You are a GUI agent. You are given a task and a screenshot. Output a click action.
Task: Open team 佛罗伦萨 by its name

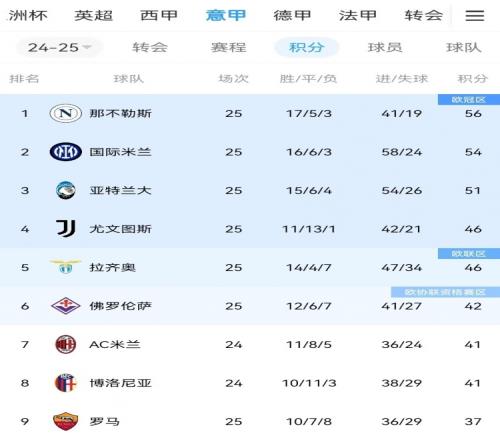(x=120, y=306)
